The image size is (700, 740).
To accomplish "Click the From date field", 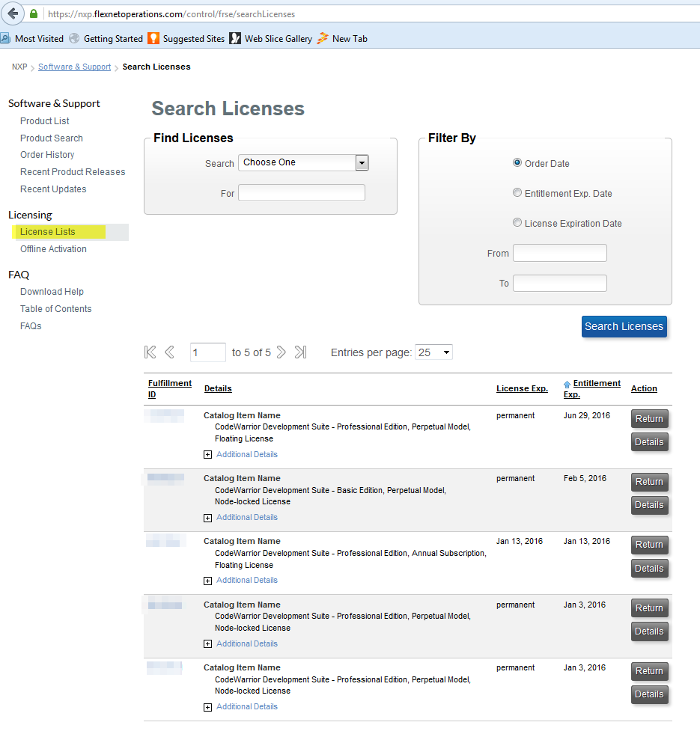I will [x=560, y=253].
